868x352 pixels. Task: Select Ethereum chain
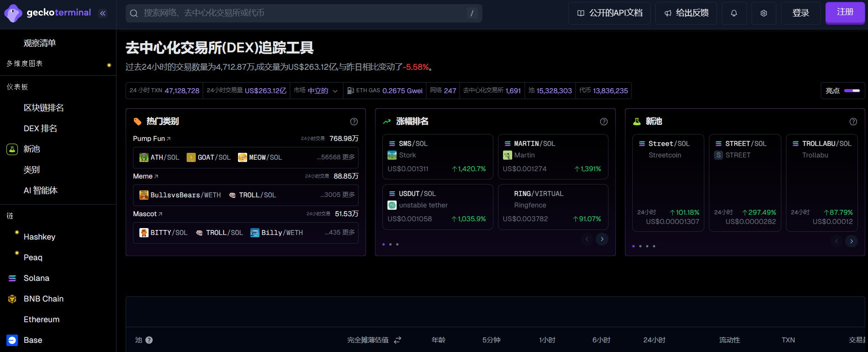click(42, 319)
